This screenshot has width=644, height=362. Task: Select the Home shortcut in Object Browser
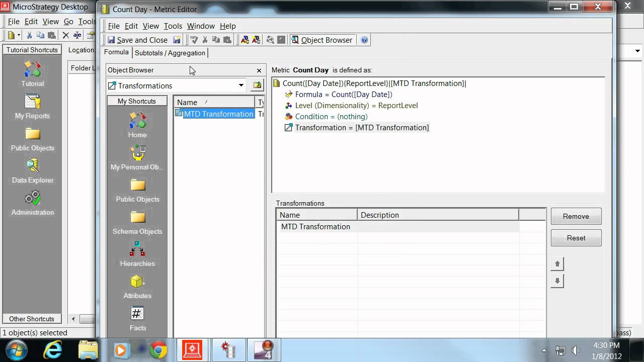137,125
